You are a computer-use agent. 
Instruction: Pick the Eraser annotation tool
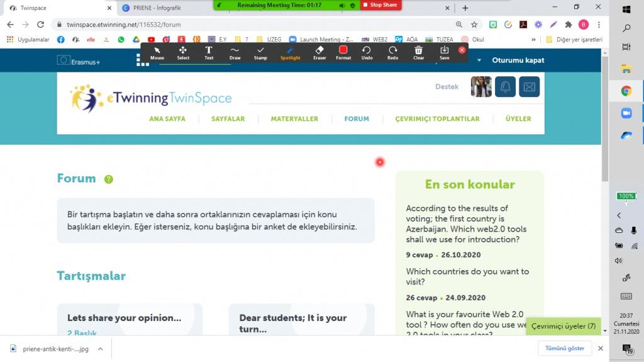[x=319, y=53]
